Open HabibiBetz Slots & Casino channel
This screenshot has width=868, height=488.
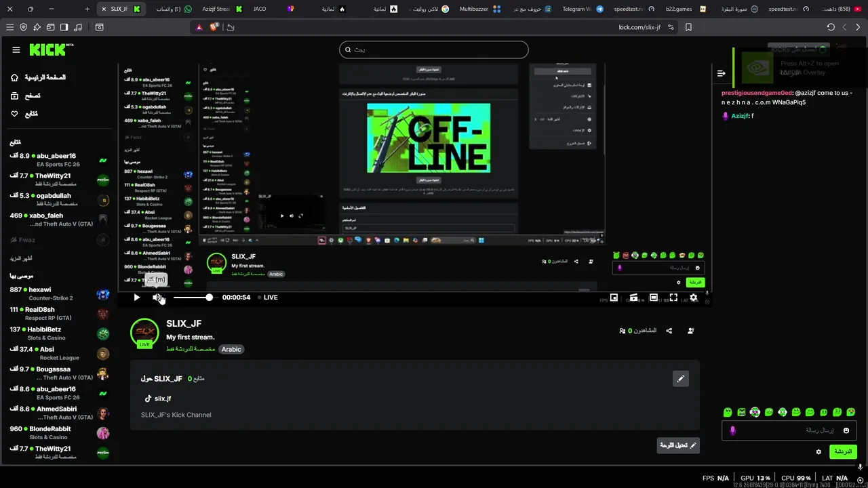point(60,333)
